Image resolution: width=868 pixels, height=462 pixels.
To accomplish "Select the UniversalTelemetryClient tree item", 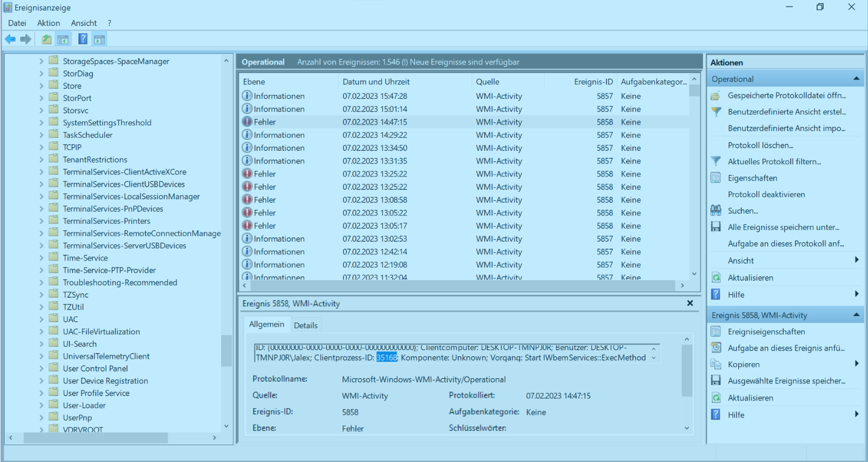I will [x=106, y=356].
